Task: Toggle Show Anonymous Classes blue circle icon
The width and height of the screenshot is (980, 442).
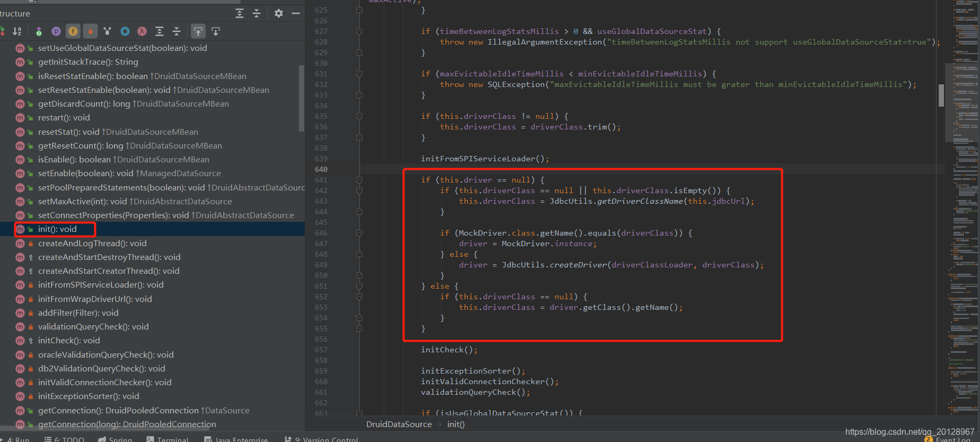Action: click(x=125, y=31)
